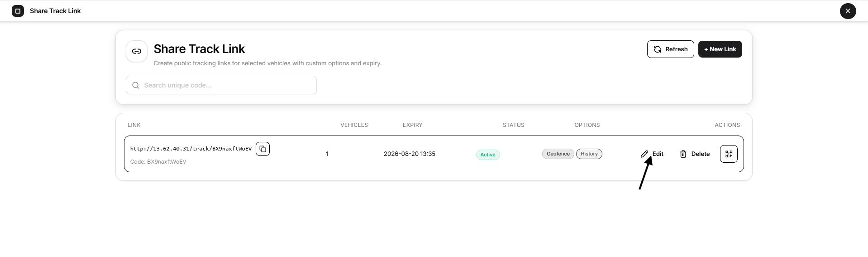Open the QR code for this link
The height and width of the screenshot is (257, 868).
click(x=729, y=154)
